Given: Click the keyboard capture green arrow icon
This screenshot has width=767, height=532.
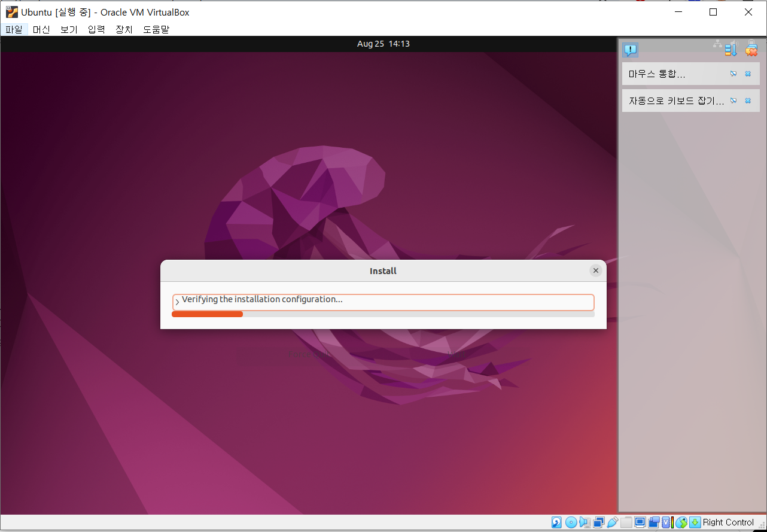Looking at the screenshot, I should tap(695, 522).
